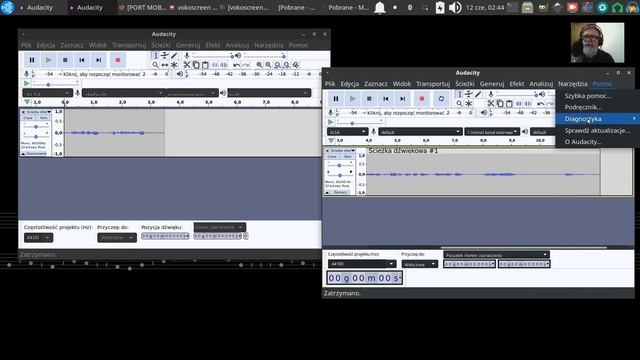Viewport: 640px width, 360px height.
Task: Skip to start in the right Audacity window
Action: click(x=386, y=99)
